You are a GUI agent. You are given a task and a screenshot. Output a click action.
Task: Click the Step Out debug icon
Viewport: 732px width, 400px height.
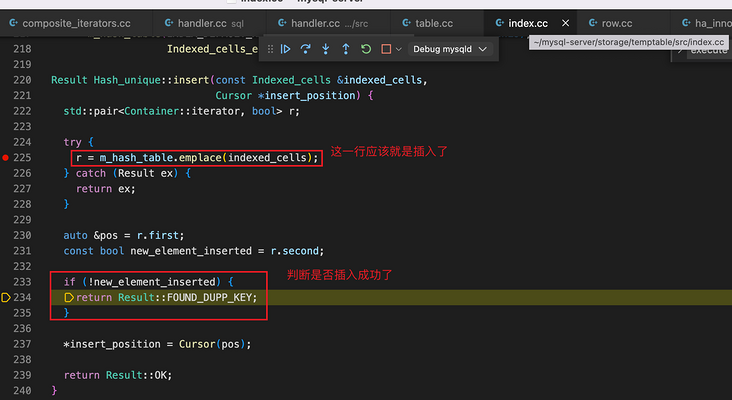(x=346, y=49)
